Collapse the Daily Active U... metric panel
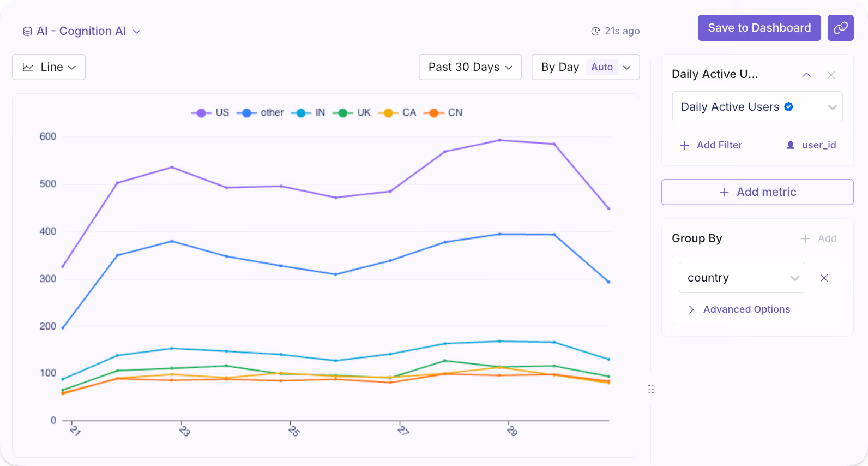 click(806, 75)
